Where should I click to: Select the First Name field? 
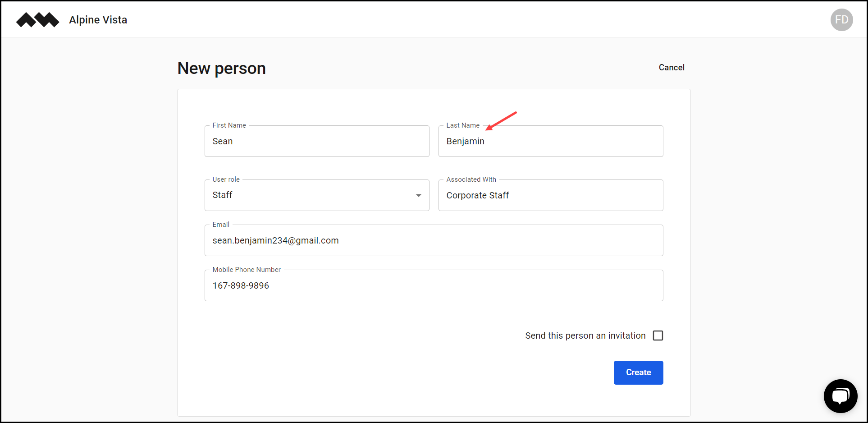point(317,141)
